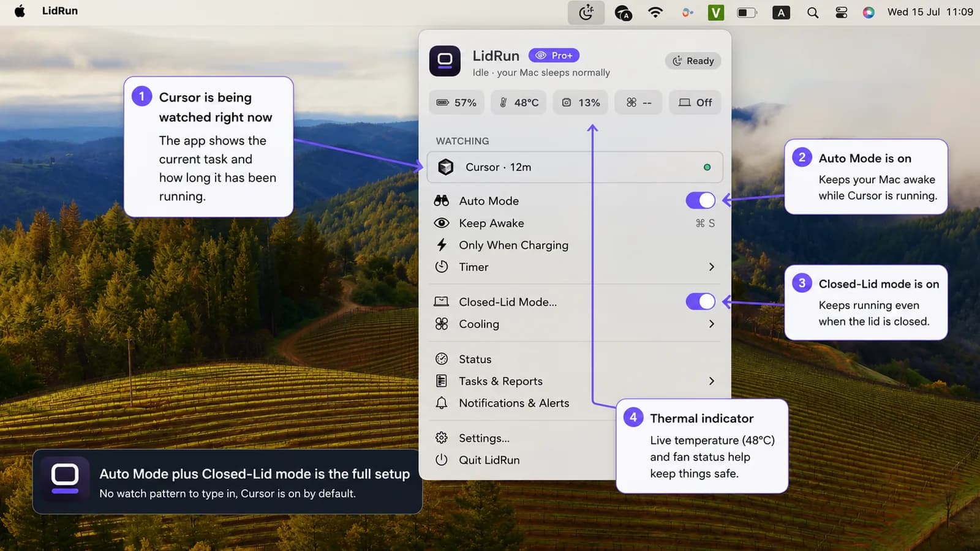Click the Cursor app cube icon

[446, 167]
